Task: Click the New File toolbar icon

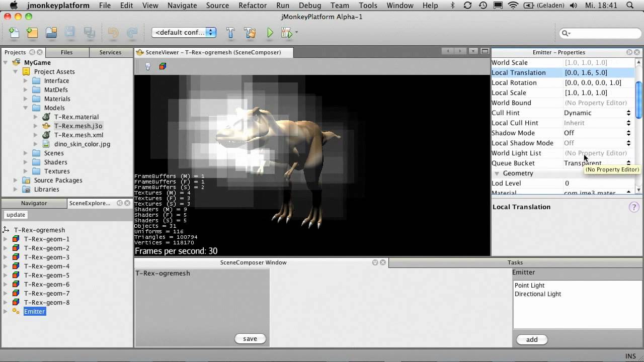Action: [x=14, y=33]
